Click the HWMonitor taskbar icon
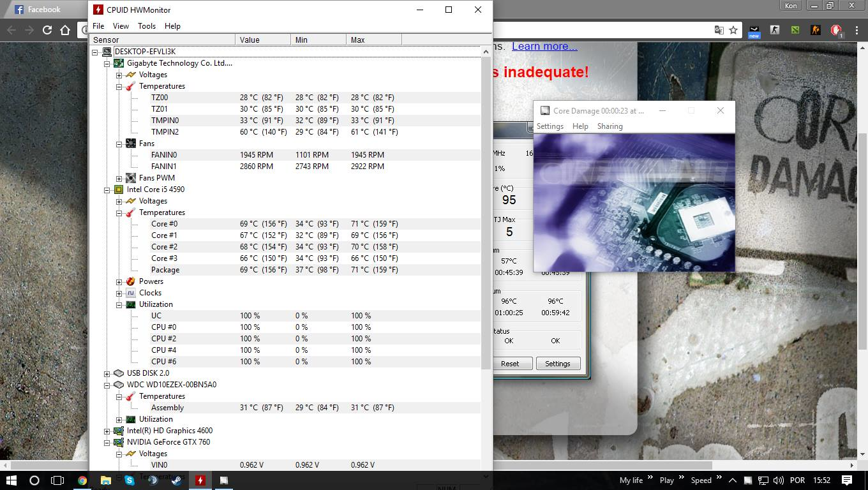The width and height of the screenshot is (868, 490). [x=200, y=480]
